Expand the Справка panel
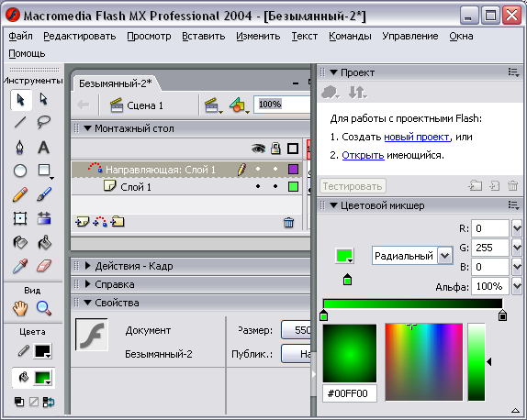The width and height of the screenshot is (527, 420). pyautogui.click(x=88, y=284)
